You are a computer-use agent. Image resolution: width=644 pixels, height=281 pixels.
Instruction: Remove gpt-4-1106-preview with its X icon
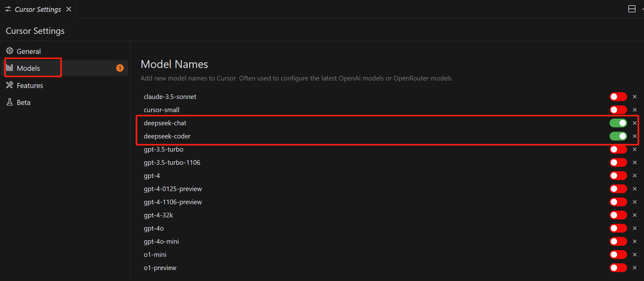635,202
